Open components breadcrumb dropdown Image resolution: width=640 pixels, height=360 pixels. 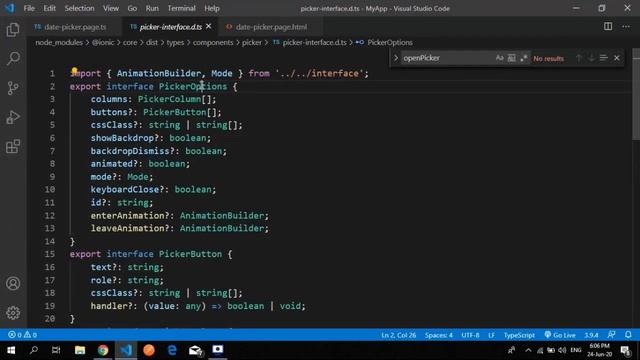click(213, 42)
